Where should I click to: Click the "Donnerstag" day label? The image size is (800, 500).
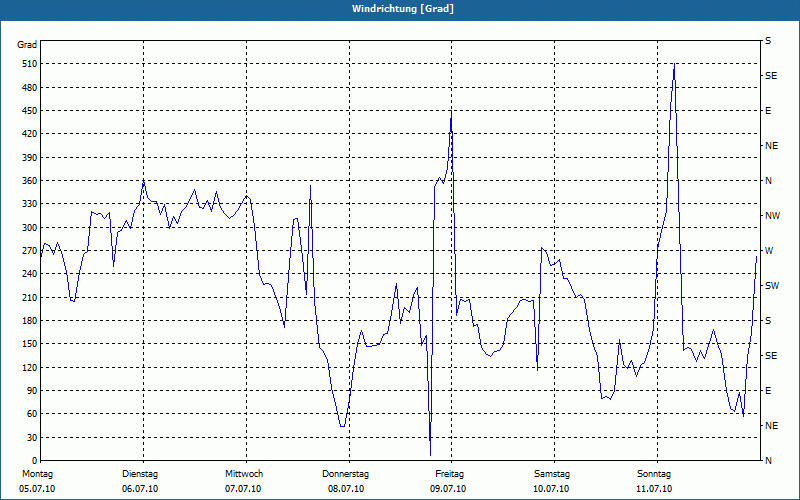pyautogui.click(x=345, y=474)
